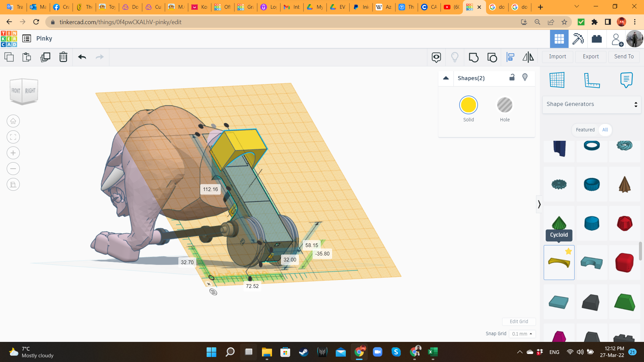Open the Shape Generators dropdown
644x362 pixels.
tap(592, 104)
